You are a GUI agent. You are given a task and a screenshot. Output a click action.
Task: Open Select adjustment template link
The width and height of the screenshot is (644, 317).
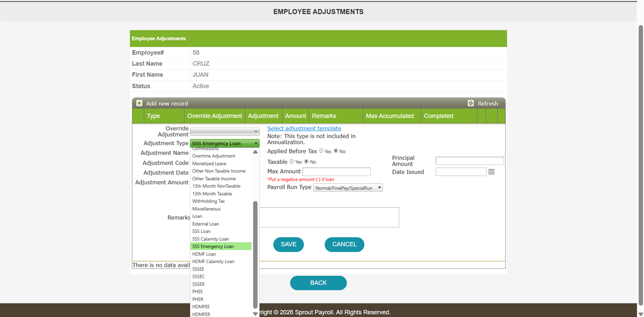[x=304, y=128]
